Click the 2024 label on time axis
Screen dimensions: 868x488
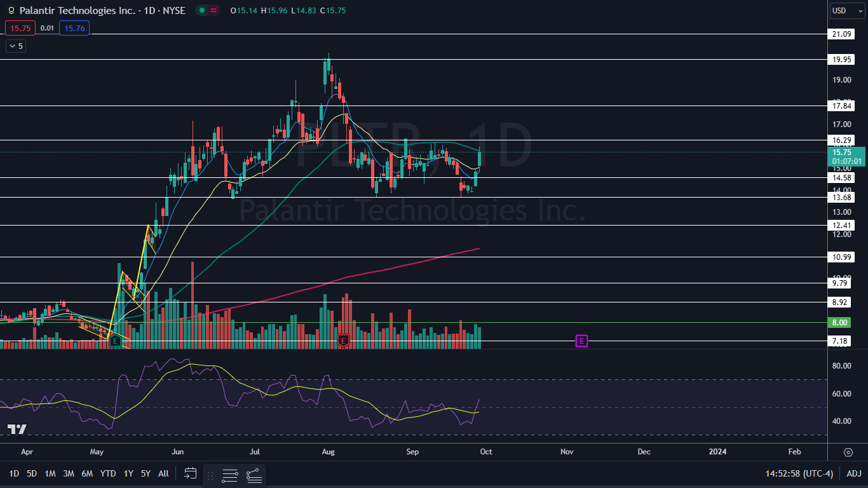point(717,452)
